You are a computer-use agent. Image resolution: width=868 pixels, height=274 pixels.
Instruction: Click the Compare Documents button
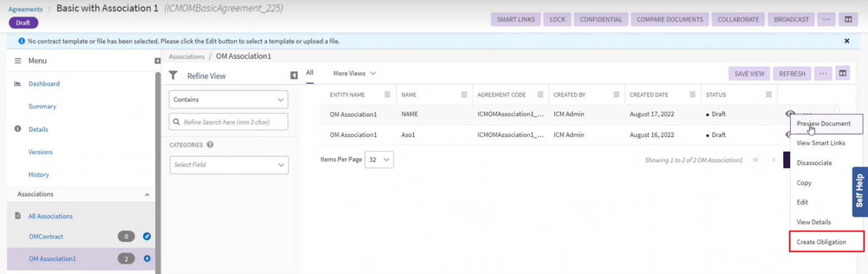(670, 19)
